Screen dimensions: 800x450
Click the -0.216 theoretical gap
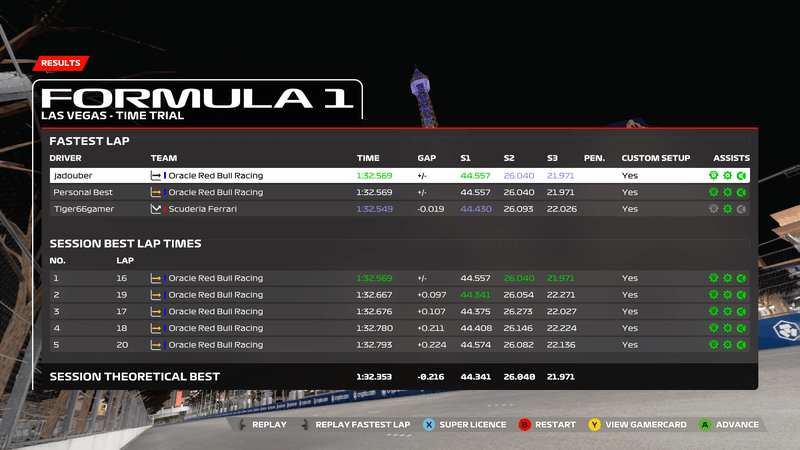(431, 377)
